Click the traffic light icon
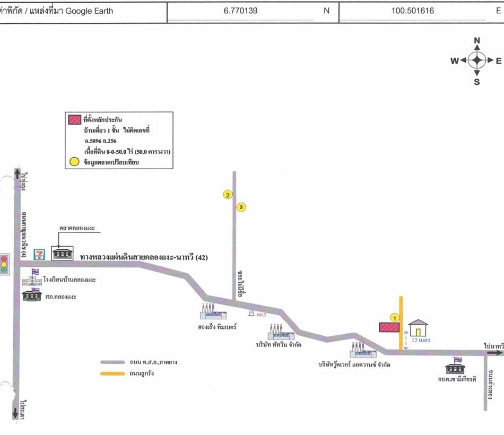The image size is (504, 435). (x=4, y=263)
